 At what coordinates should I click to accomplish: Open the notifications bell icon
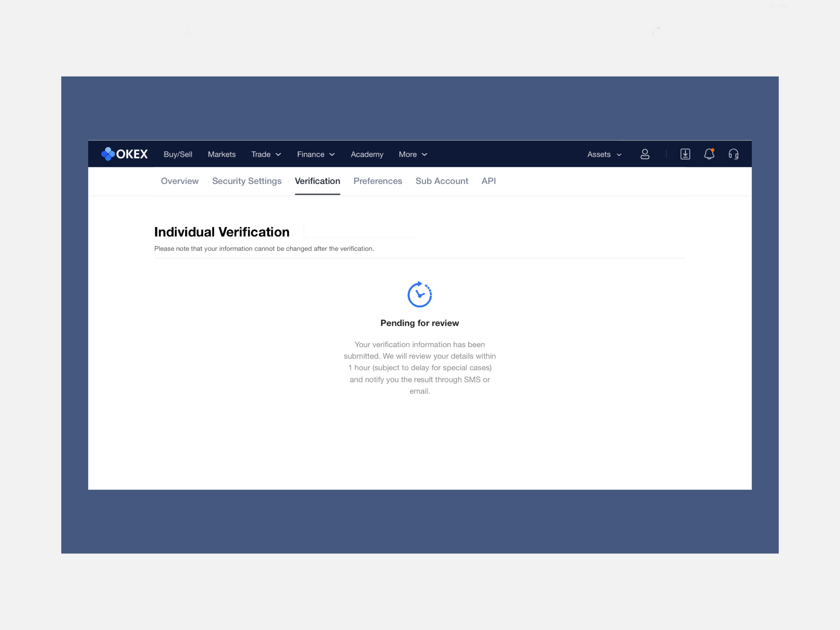709,154
